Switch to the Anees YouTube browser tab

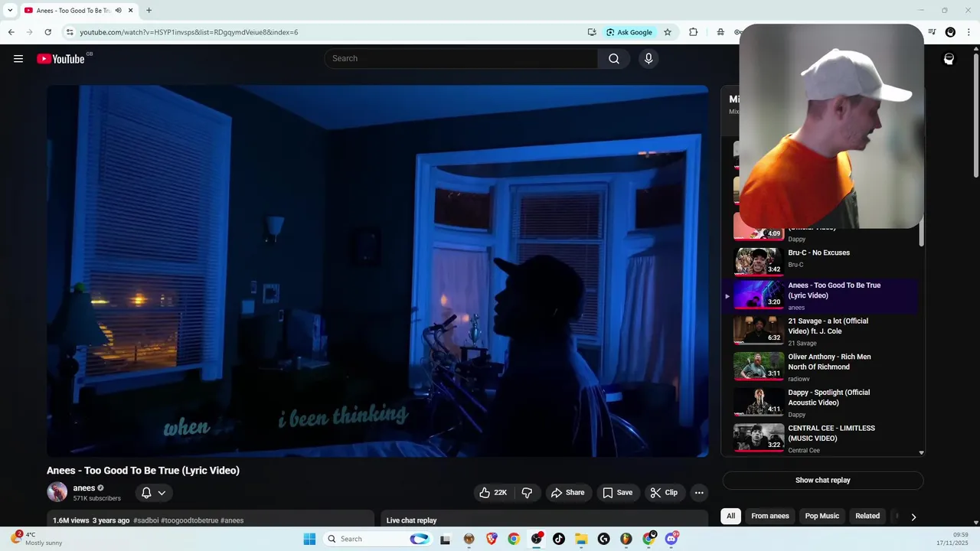coord(73,11)
